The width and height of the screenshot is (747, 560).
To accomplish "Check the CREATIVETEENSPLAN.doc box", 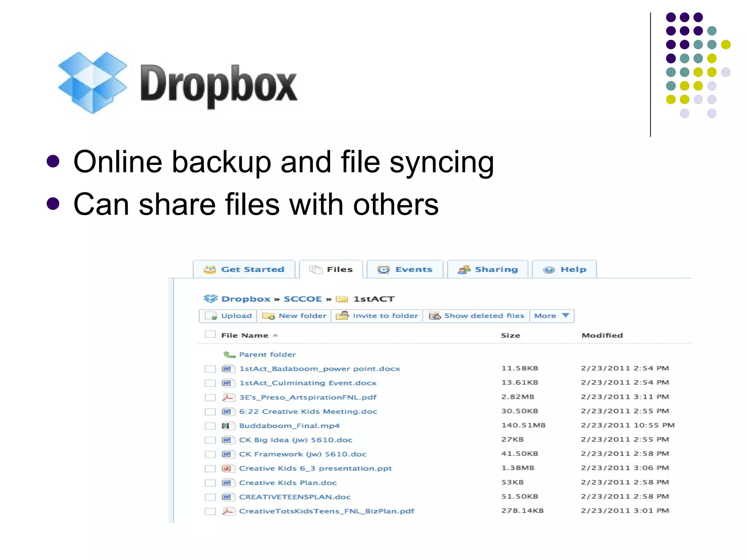I will coord(210,497).
